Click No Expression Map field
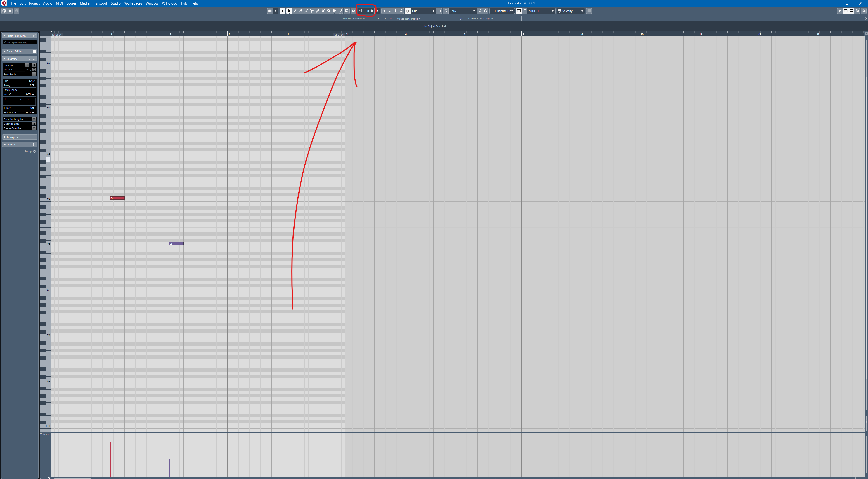868x479 pixels. (x=19, y=42)
